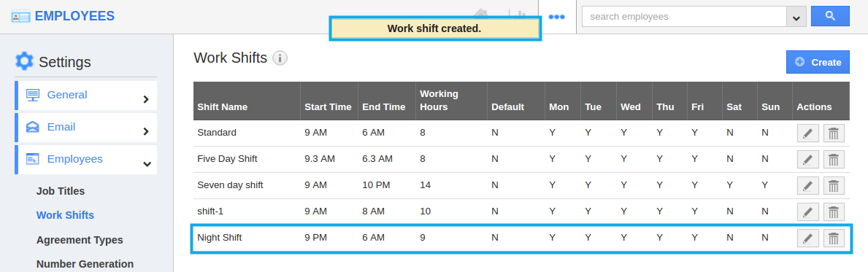Screen dimensions: 868x272
Task: Edit the Five Day Shift row
Action: 807,160
